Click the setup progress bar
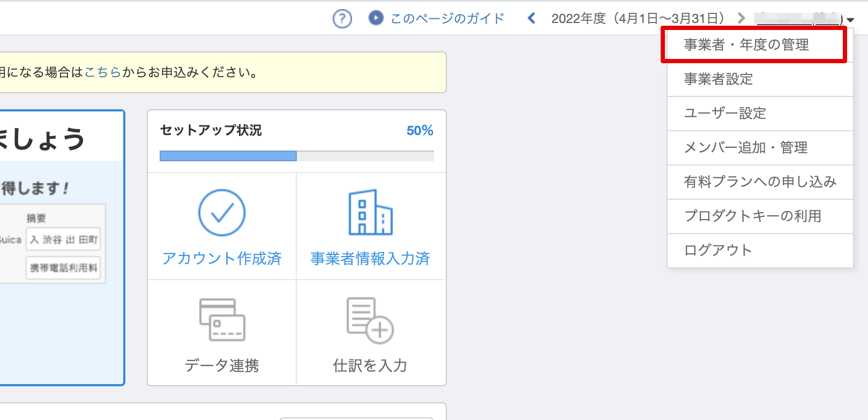The height and width of the screenshot is (420, 868). pyautogui.click(x=296, y=156)
